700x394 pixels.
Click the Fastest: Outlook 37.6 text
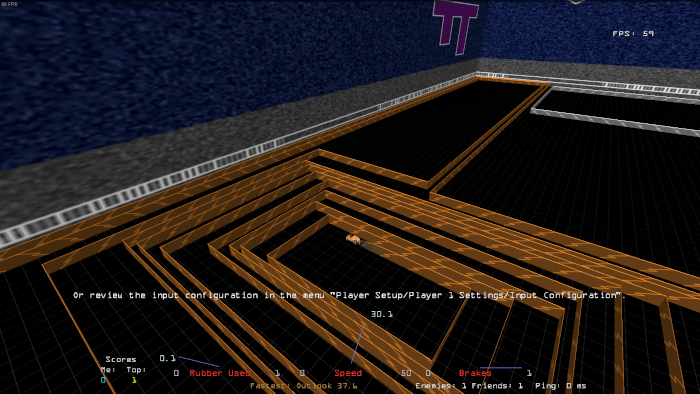pyautogui.click(x=304, y=386)
